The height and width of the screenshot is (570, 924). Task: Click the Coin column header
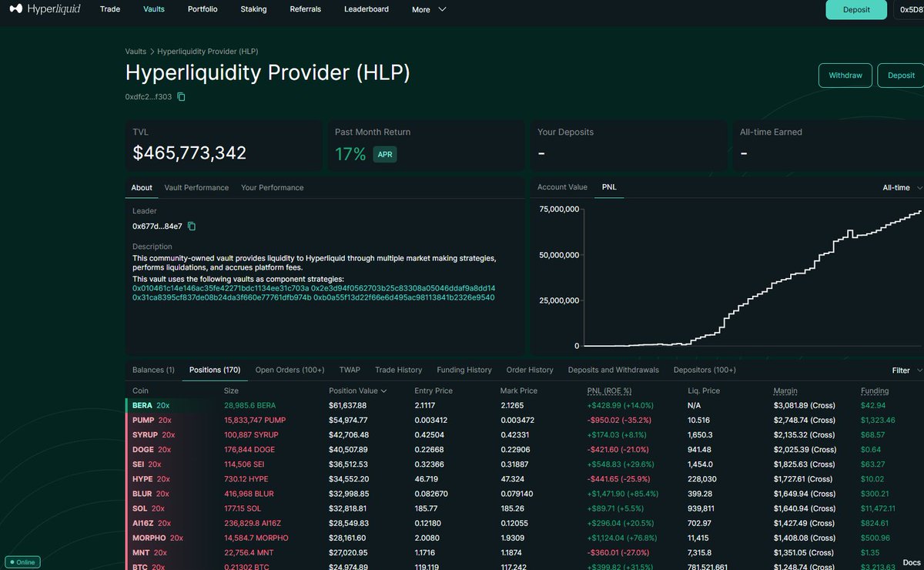pos(140,391)
